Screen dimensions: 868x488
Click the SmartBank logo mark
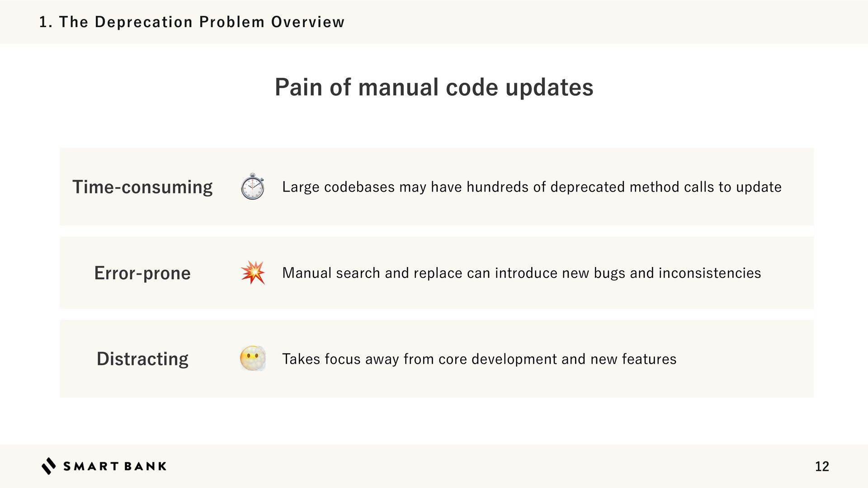(48, 466)
